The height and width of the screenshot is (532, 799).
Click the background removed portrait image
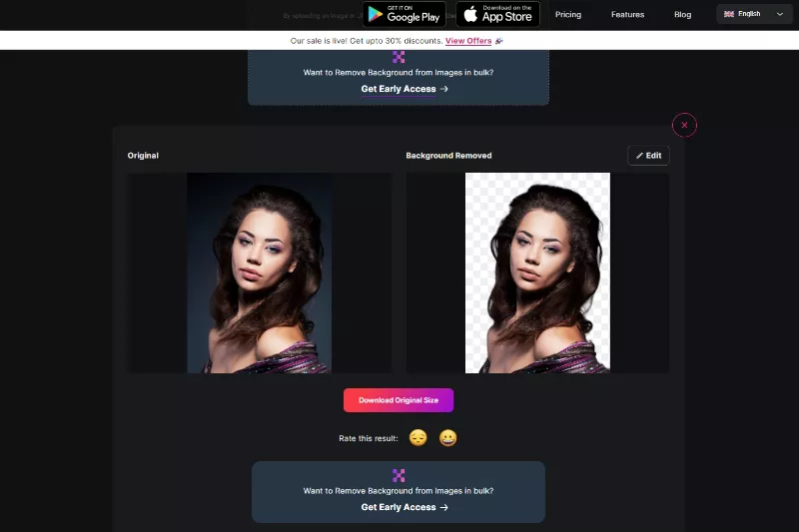pyautogui.click(x=537, y=272)
